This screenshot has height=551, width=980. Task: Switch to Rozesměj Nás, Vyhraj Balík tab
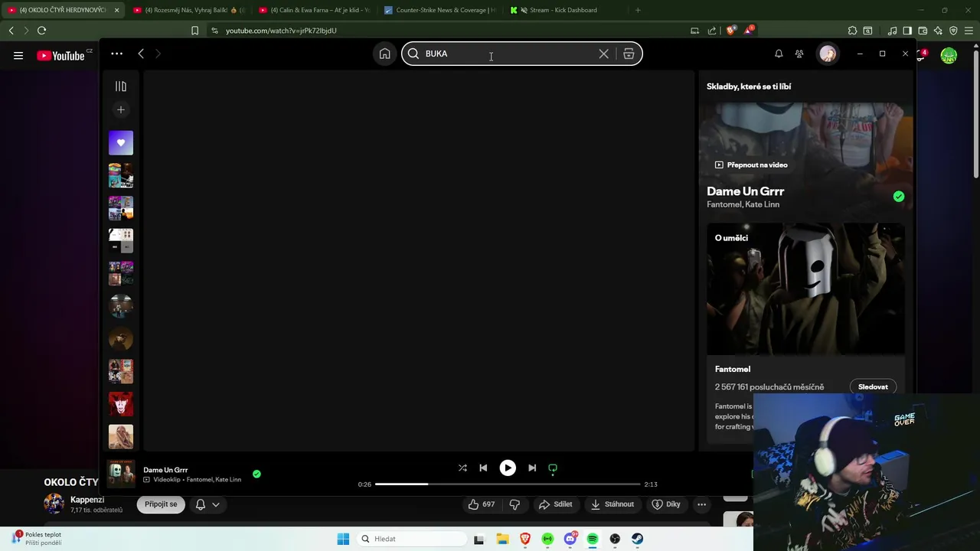click(189, 10)
